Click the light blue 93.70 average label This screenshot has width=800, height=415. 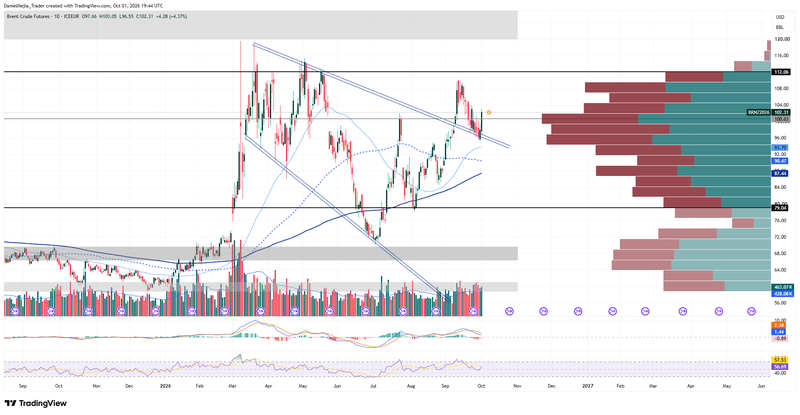click(x=780, y=148)
